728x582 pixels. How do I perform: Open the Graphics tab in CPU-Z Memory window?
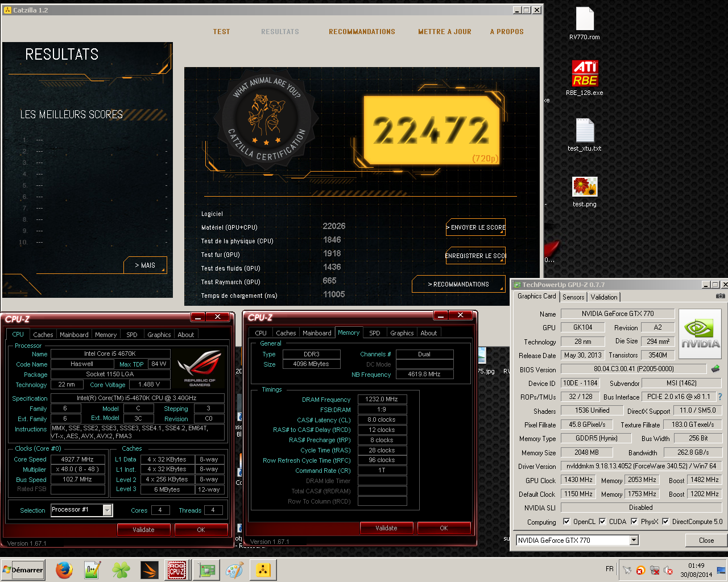tap(402, 333)
